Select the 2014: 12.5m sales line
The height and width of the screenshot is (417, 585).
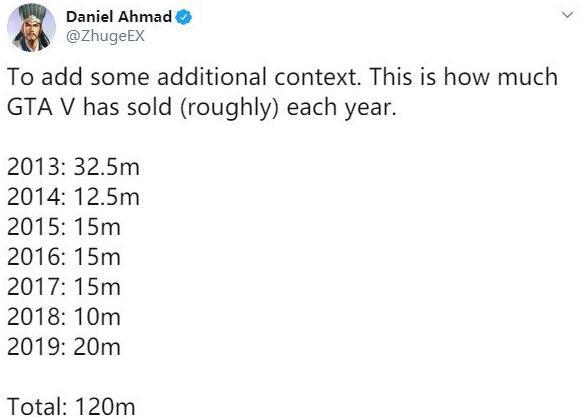pyautogui.click(x=73, y=197)
